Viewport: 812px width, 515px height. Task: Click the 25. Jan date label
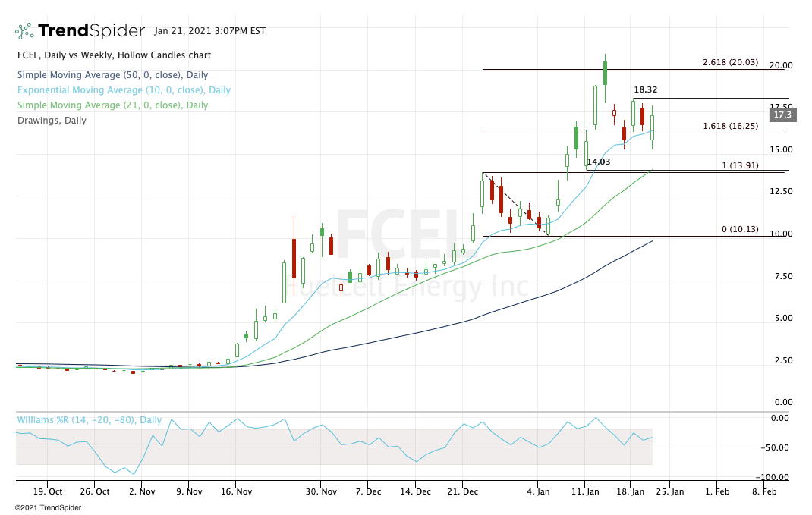(x=670, y=491)
